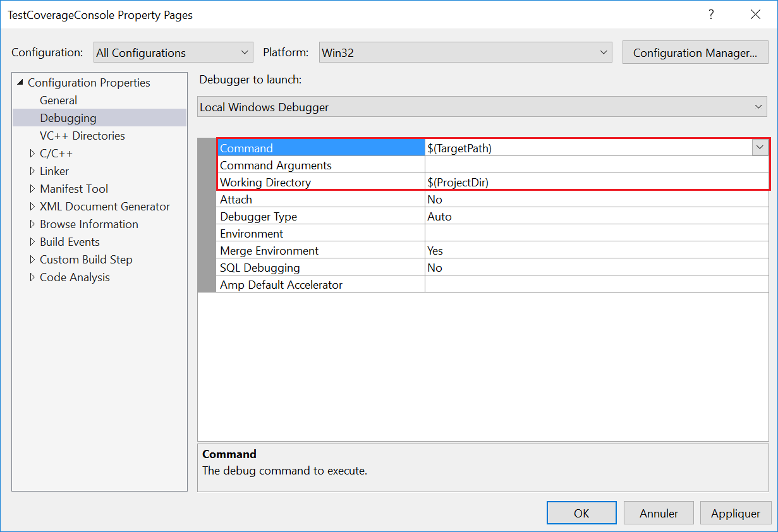Select the Working Directory property row
Screen dimensions: 778x532
coord(265,183)
